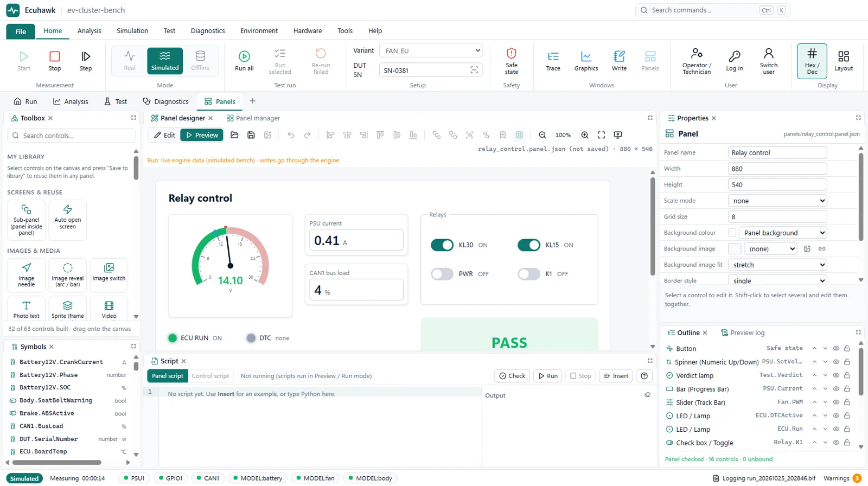Switch user via the ribbon icon
Image resolution: width=868 pixels, height=486 pixels.
[x=769, y=53]
